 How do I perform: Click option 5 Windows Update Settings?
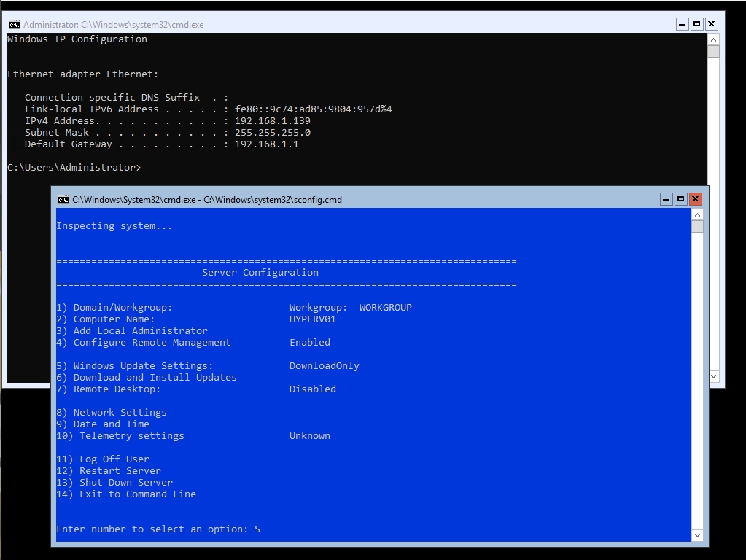pos(135,366)
